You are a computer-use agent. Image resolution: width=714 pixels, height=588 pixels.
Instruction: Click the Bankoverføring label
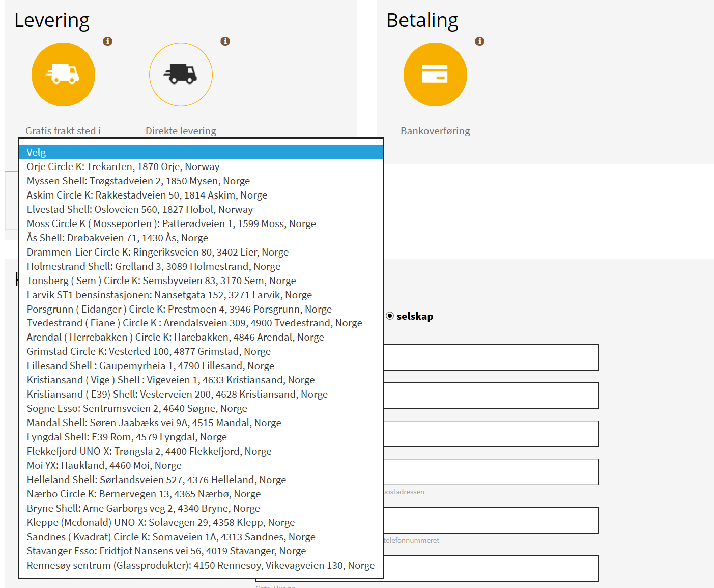pos(435,131)
